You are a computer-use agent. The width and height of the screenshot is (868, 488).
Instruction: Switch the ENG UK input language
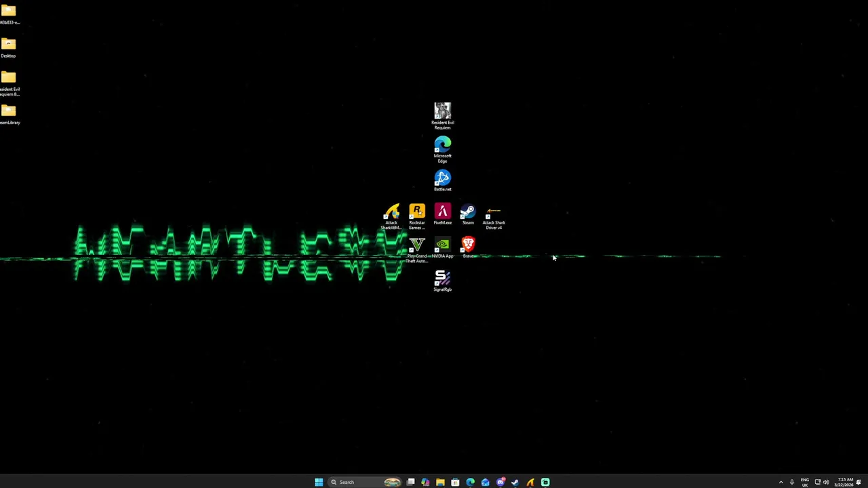click(x=805, y=482)
